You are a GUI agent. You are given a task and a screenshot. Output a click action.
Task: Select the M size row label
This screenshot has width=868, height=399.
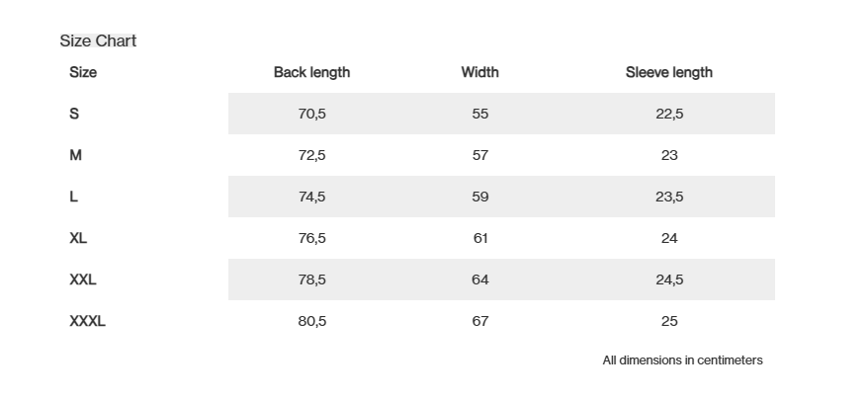coord(75,155)
